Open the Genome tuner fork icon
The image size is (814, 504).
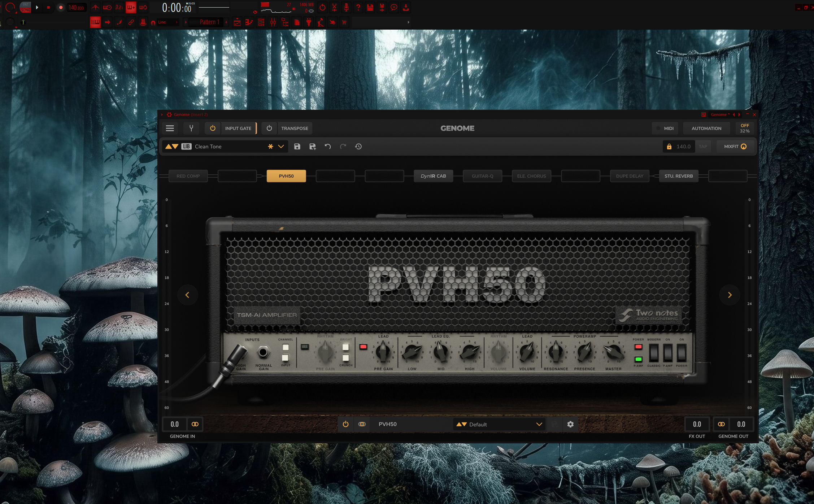click(x=191, y=128)
